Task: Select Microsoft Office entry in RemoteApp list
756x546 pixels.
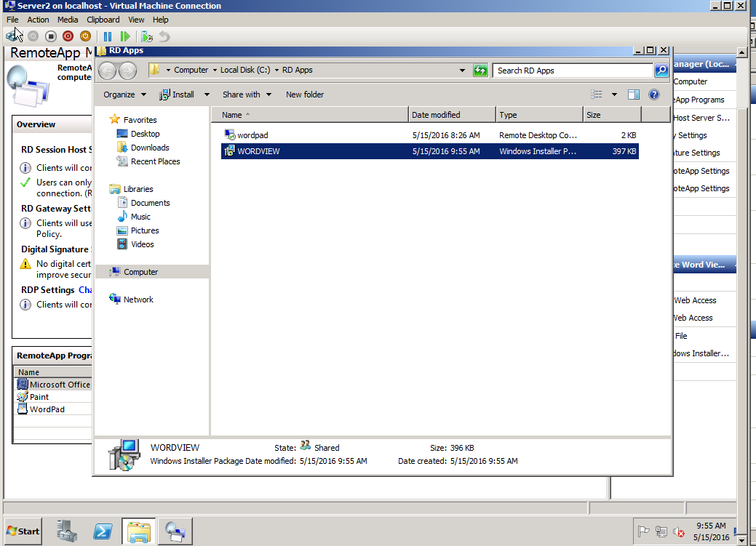Action: point(54,385)
